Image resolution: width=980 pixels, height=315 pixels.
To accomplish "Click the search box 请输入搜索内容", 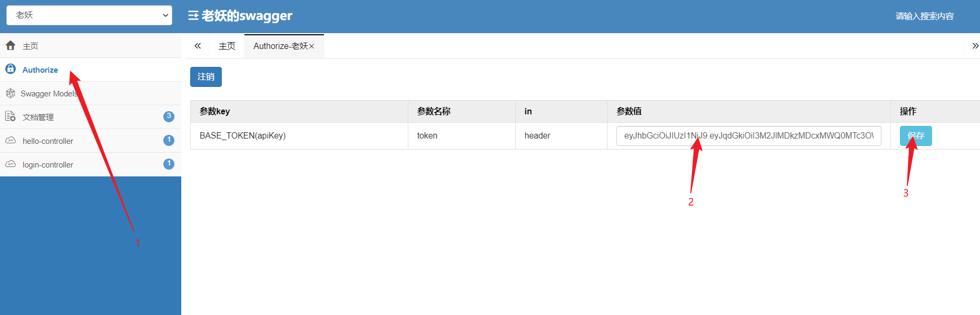I will tap(924, 16).
